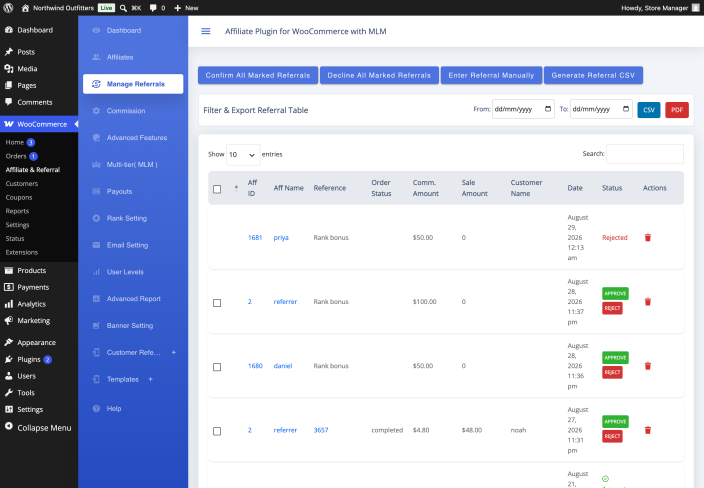Viewport: 704px width, 488px height.
Task: Reject the daniel referral
Action: click(x=612, y=373)
